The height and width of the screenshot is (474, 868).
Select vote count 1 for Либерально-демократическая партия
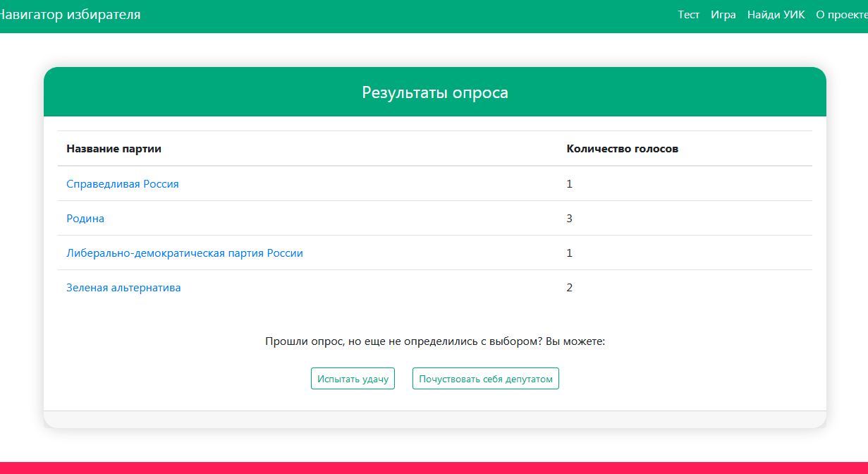[x=570, y=253]
